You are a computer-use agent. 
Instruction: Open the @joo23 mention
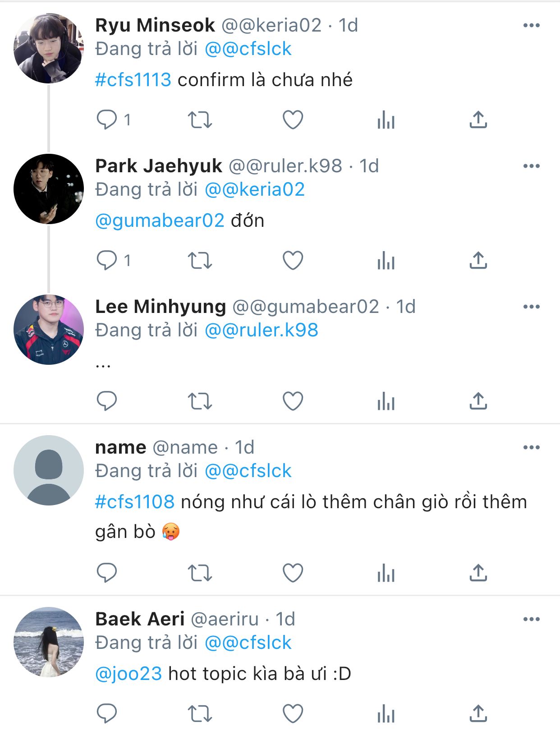[x=129, y=674]
